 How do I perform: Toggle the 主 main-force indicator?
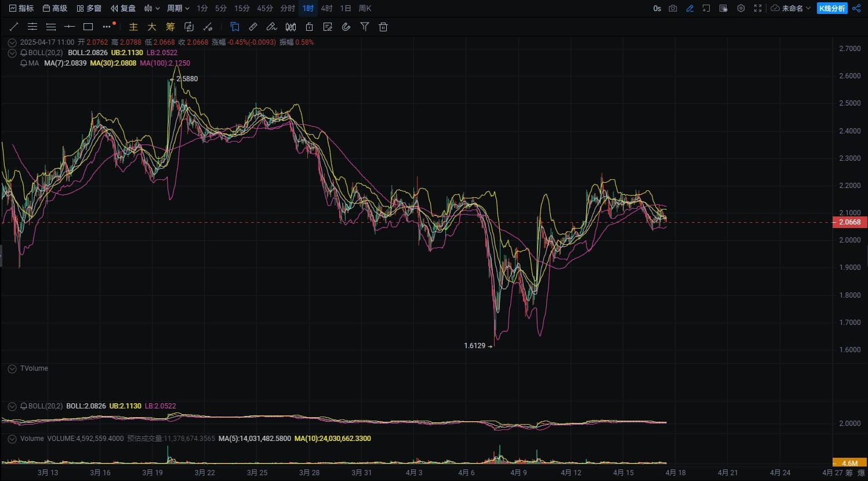[133, 27]
